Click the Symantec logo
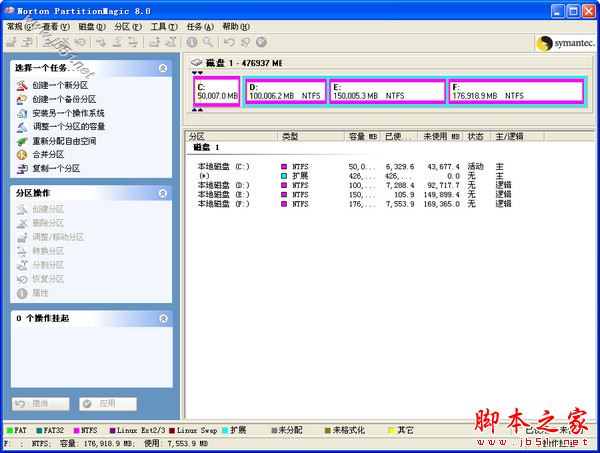This screenshot has height=453, width=600. coord(566,43)
